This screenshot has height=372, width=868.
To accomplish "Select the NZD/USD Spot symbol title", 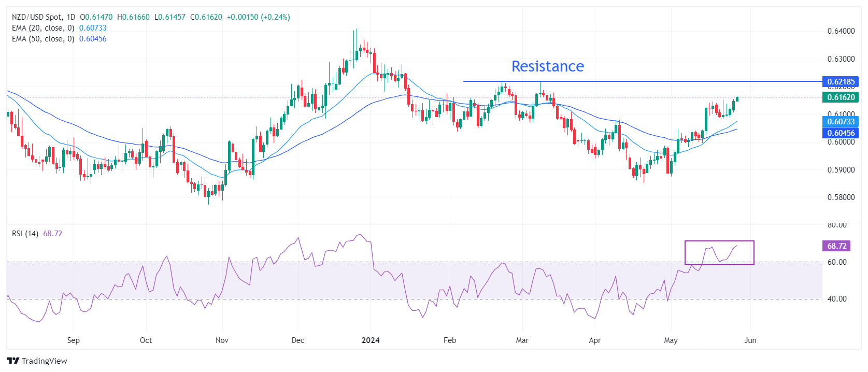I will click(x=44, y=17).
